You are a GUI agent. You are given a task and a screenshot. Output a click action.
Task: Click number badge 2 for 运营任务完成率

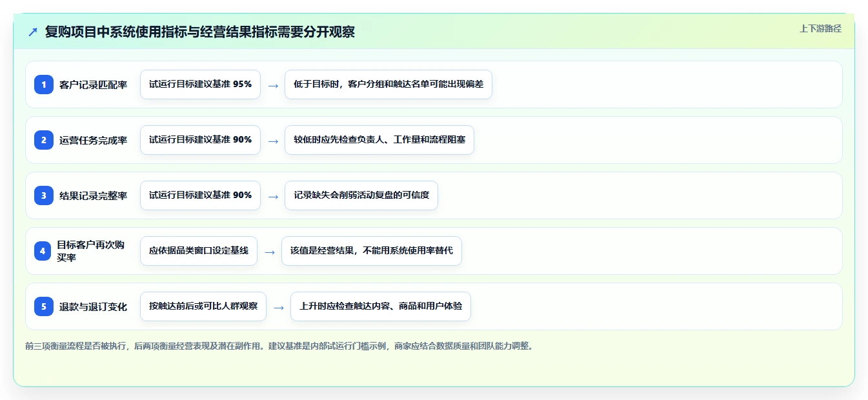pyautogui.click(x=44, y=140)
